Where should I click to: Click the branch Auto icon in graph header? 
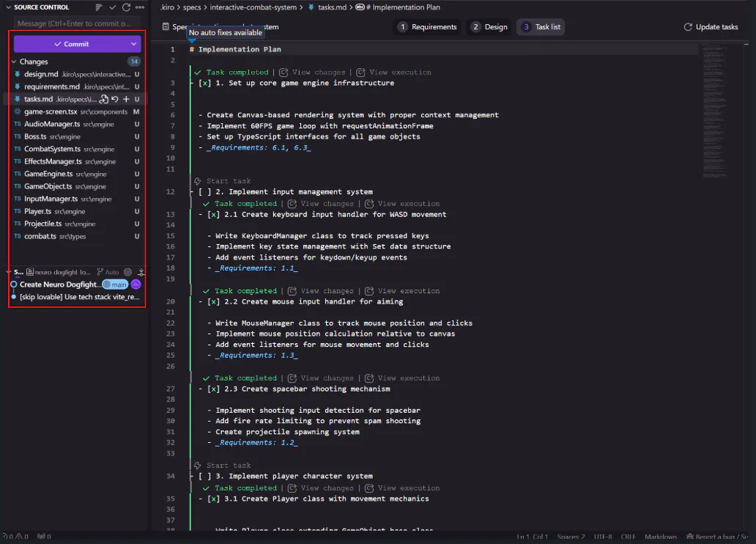[108, 272]
